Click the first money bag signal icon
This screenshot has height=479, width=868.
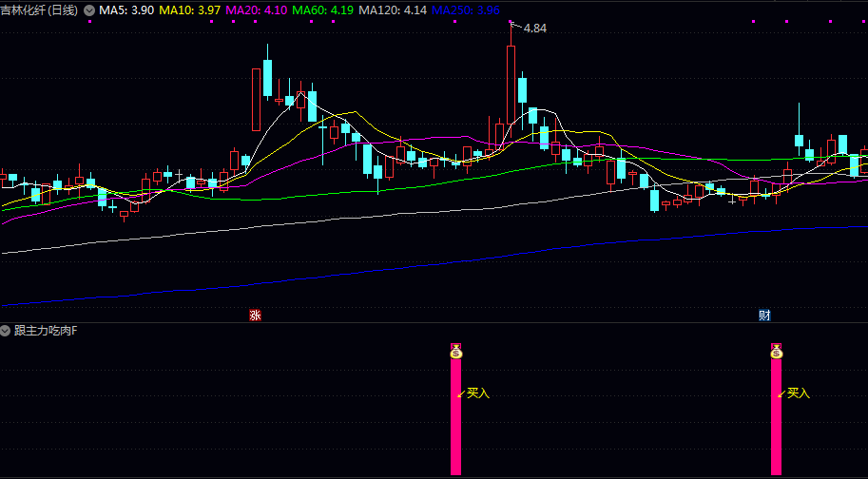455,352
